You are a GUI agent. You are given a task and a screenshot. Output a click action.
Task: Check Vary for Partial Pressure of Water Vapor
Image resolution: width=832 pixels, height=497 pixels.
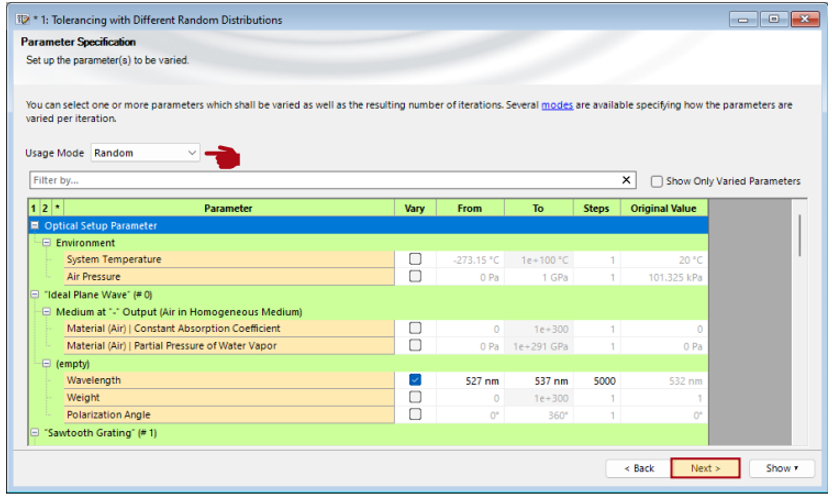click(415, 345)
